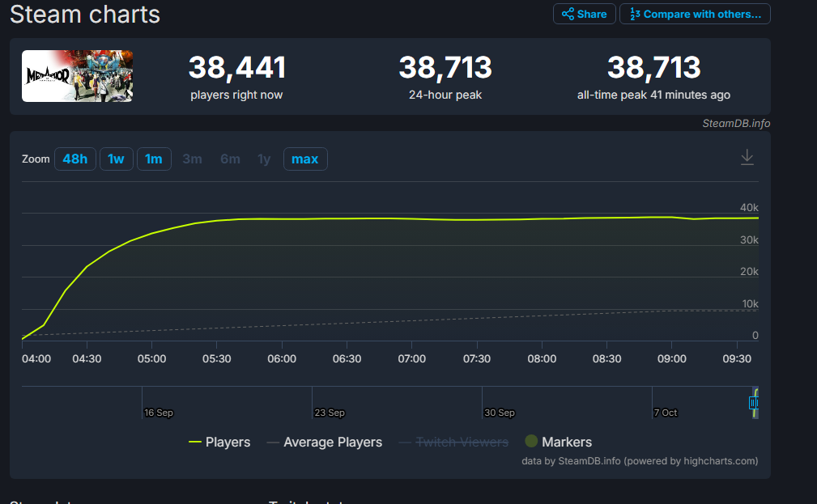The height and width of the screenshot is (504, 817).
Task: Select the 6m zoom option
Action: (230, 159)
